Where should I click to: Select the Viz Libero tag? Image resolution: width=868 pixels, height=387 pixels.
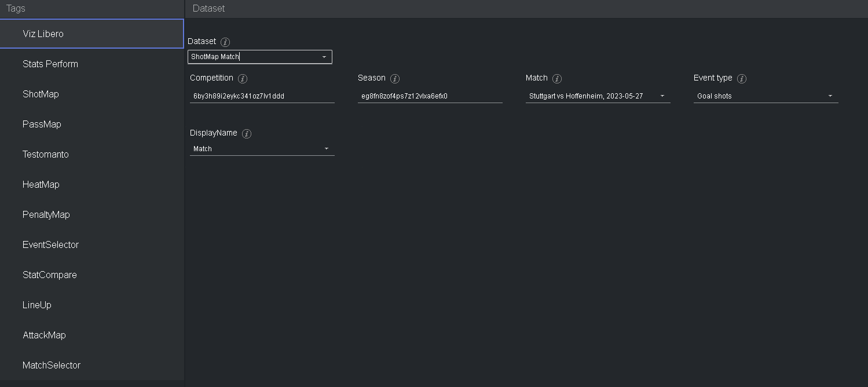coord(43,34)
